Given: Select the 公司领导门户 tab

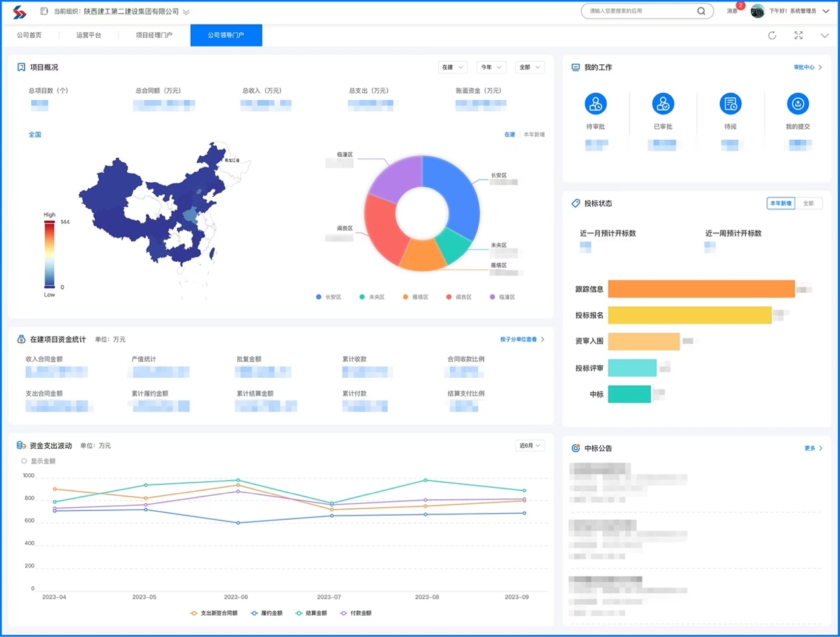Looking at the screenshot, I should pos(226,35).
